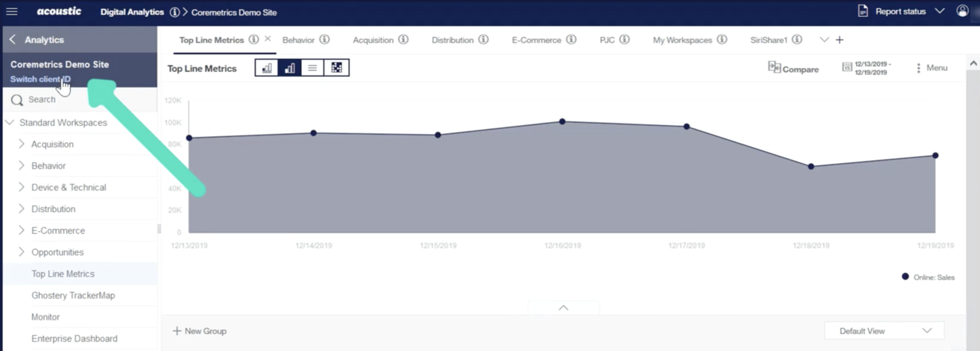Click the sidebar search magnifier icon

point(17,100)
